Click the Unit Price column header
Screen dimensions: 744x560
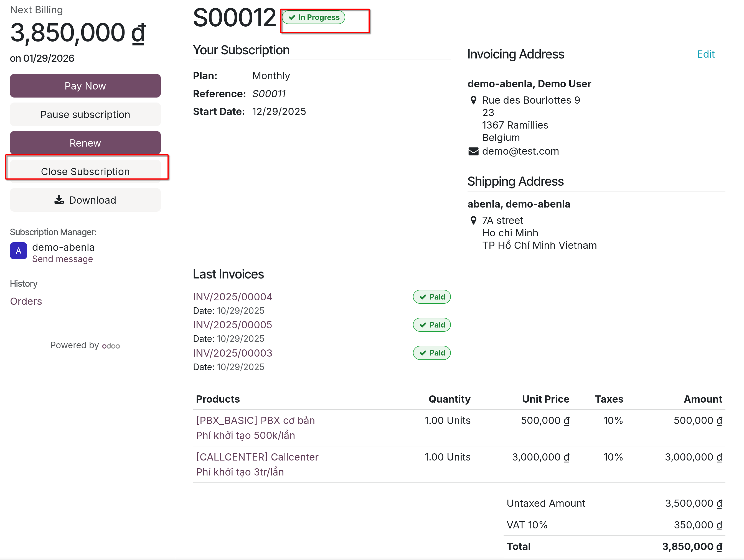coord(545,399)
